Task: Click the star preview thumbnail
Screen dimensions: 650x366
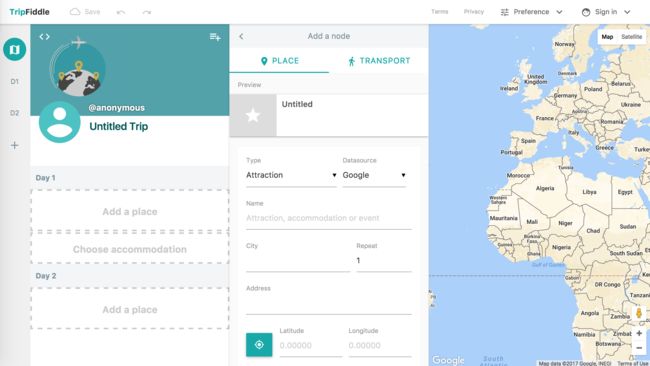Action: pos(253,115)
